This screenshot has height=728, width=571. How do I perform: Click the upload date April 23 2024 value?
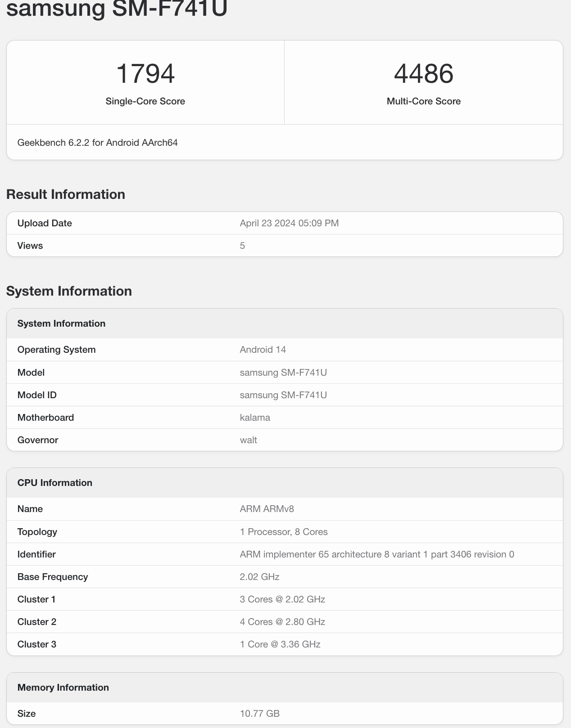click(x=289, y=223)
